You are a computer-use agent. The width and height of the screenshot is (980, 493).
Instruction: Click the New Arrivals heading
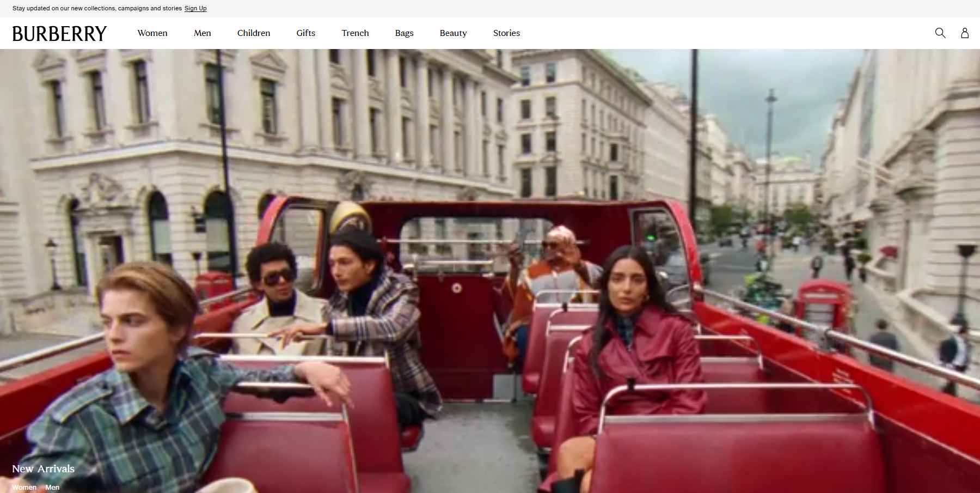coord(43,468)
